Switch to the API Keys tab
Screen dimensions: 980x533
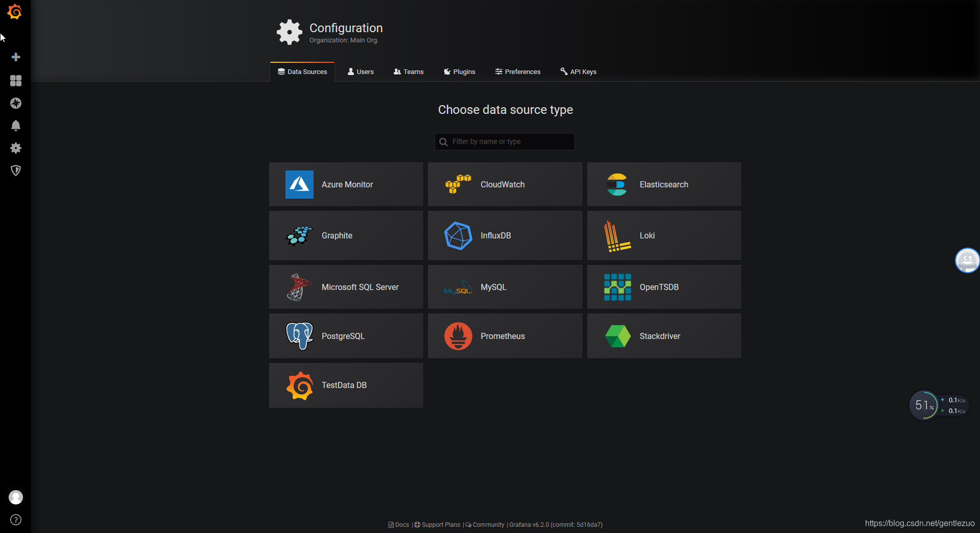tap(579, 72)
